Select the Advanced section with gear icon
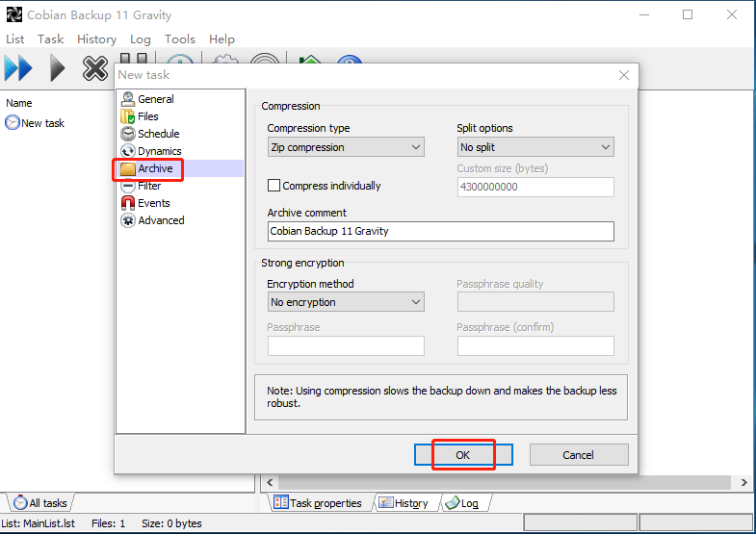This screenshot has height=534, width=756. 161,220
